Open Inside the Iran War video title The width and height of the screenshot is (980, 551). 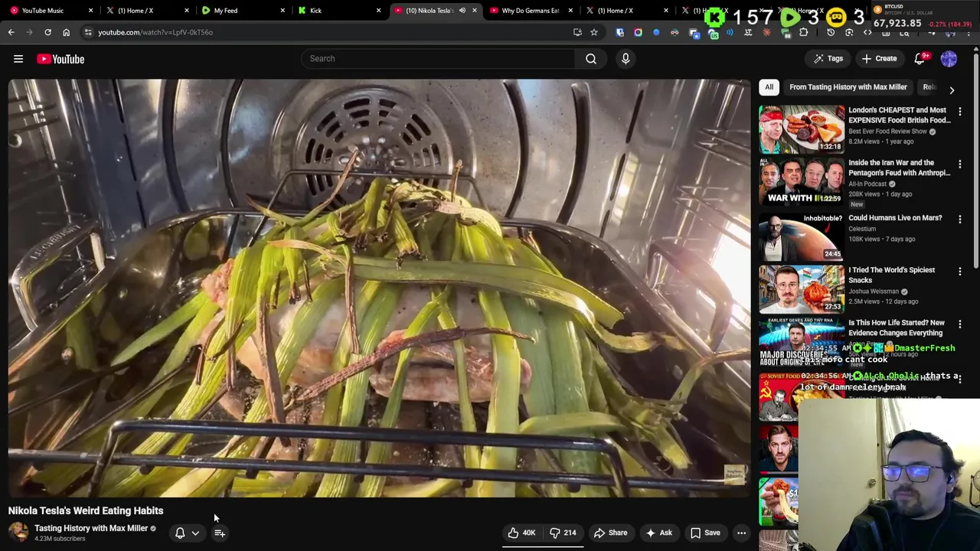(x=899, y=168)
